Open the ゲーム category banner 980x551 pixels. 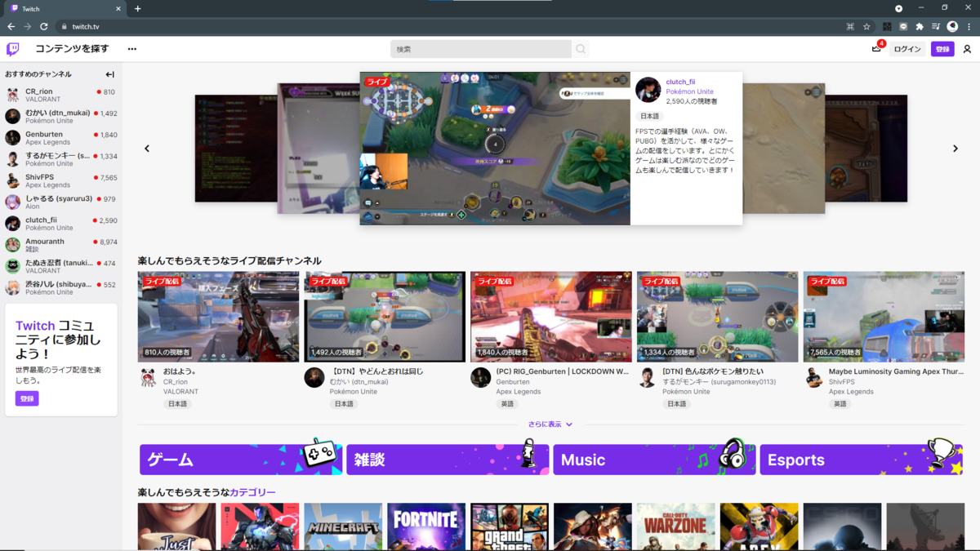pyautogui.click(x=241, y=460)
